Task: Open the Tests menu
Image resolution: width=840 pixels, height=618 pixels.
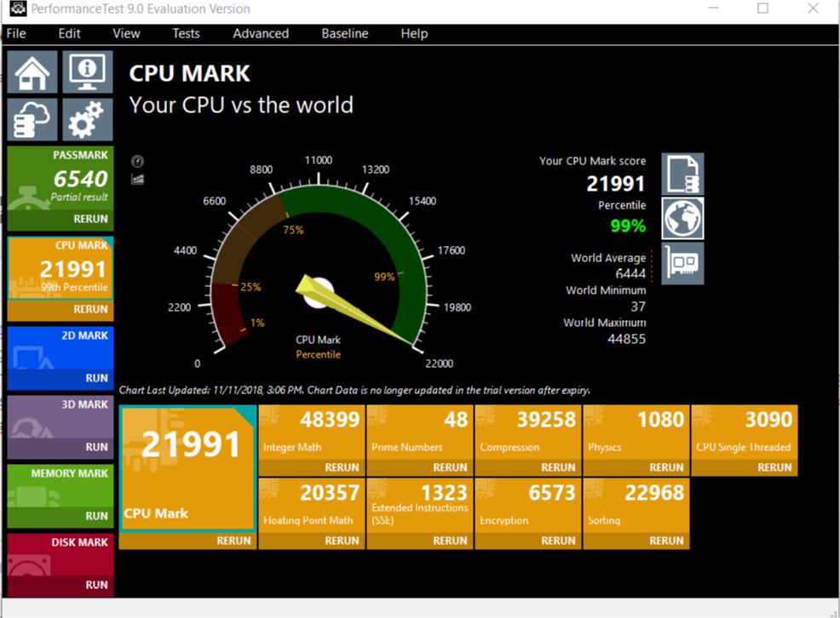Action: 186,34
